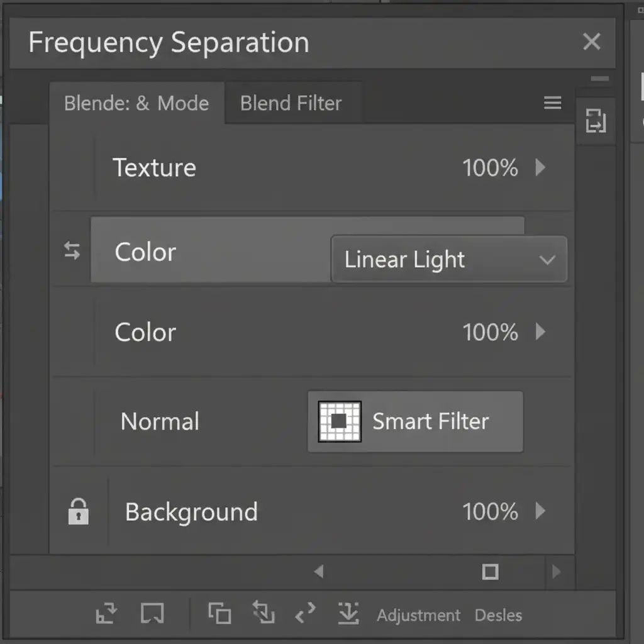Expand the Texture layer 100% arrow
Image resolution: width=644 pixels, height=644 pixels.
click(540, 167)
